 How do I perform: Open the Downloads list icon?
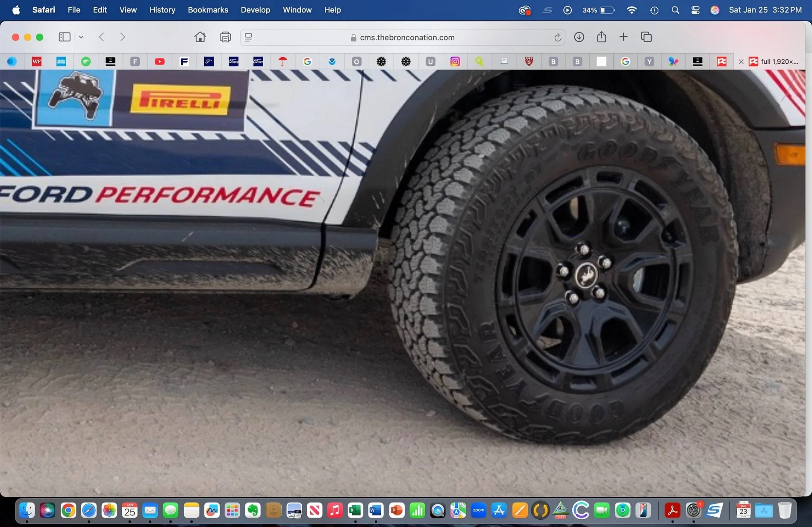coord(579,37)
